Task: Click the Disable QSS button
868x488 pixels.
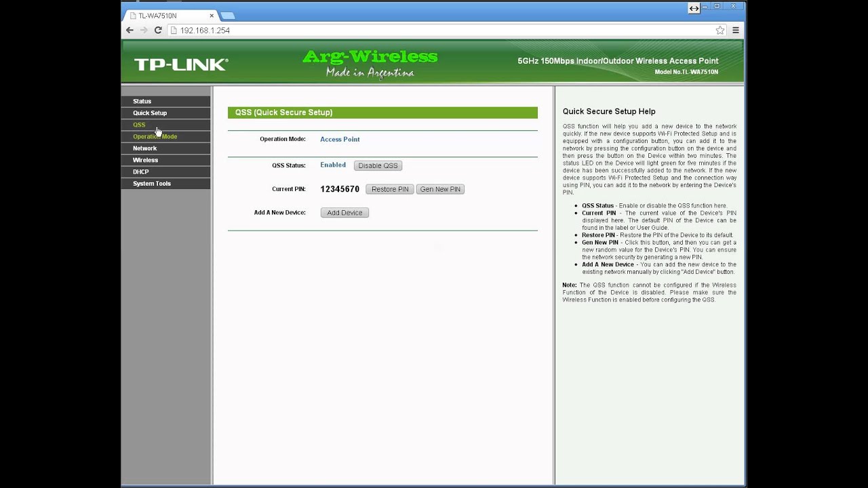Action: point(378,165)
